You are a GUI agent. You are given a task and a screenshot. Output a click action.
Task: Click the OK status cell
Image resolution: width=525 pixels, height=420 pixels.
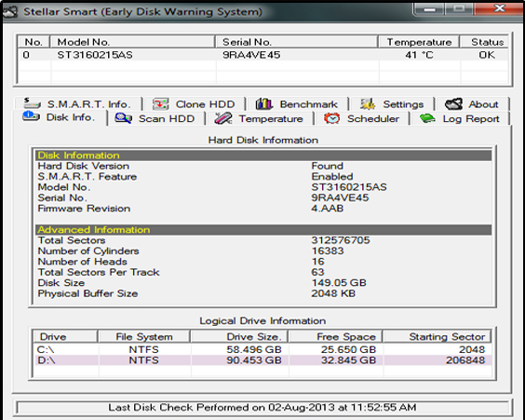pyautogui.click(x=487, y=55)
